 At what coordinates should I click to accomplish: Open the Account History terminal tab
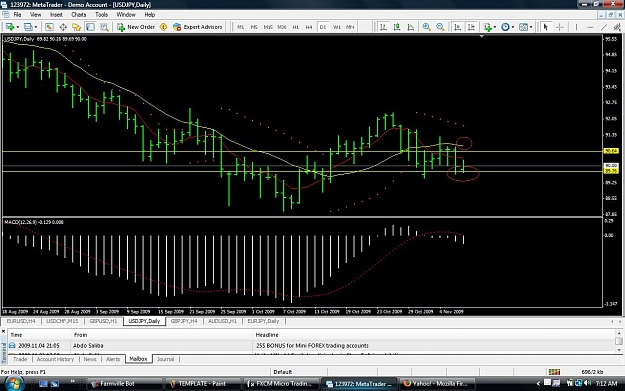pos(55,359)
